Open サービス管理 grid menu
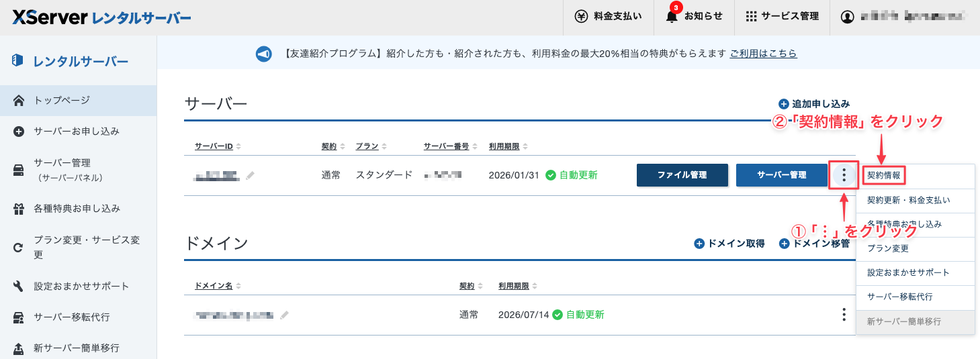This screenshot has height=359, width=980. 783,16
